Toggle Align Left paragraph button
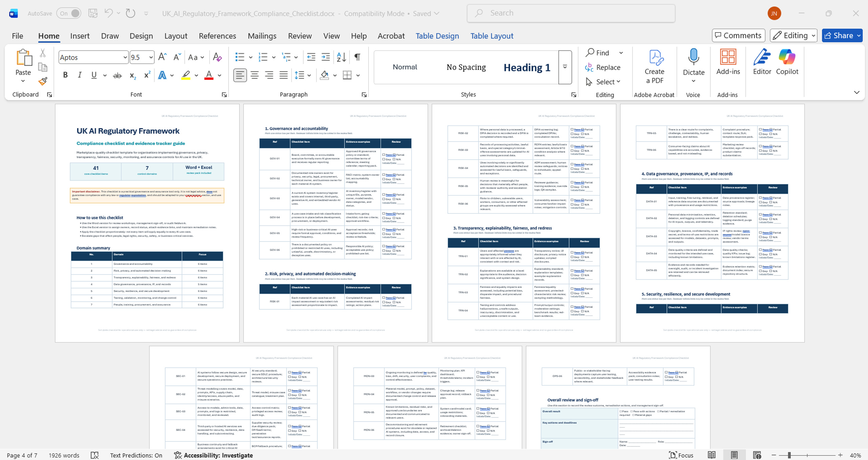The width and height of the screenshot is (868, 460). [240, 75]
